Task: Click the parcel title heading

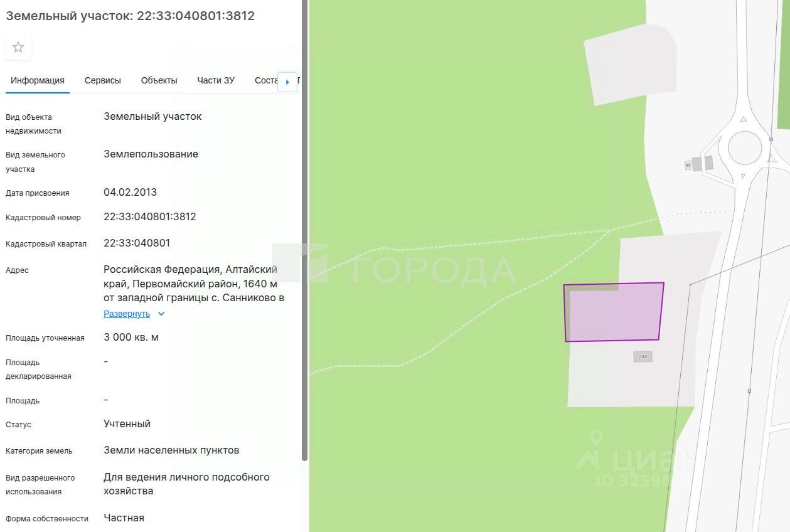Action: 131,16
